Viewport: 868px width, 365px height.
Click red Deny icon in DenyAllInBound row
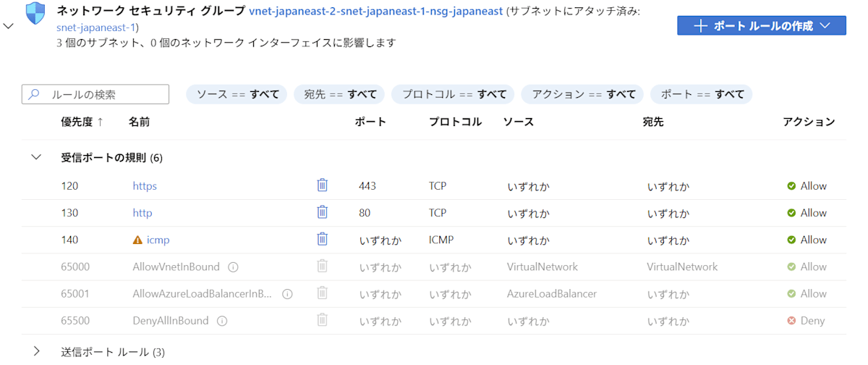point(791,321)
